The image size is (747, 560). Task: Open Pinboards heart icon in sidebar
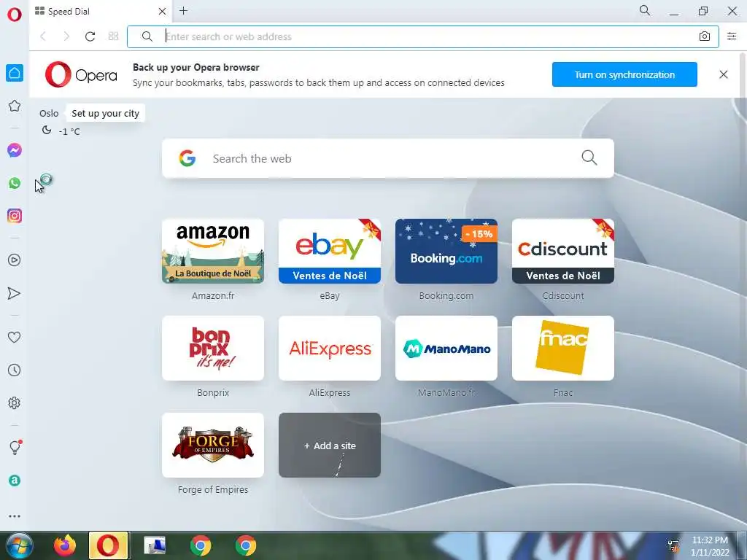point(15,337)
